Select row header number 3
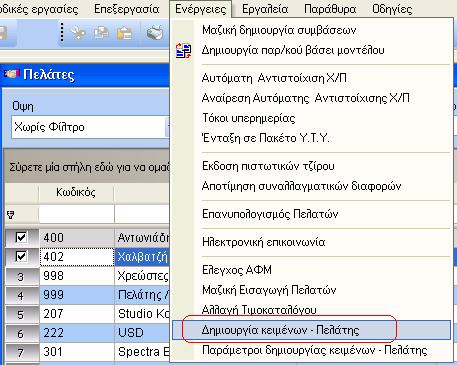The image size is (457, 365). [x=22, y=276]
